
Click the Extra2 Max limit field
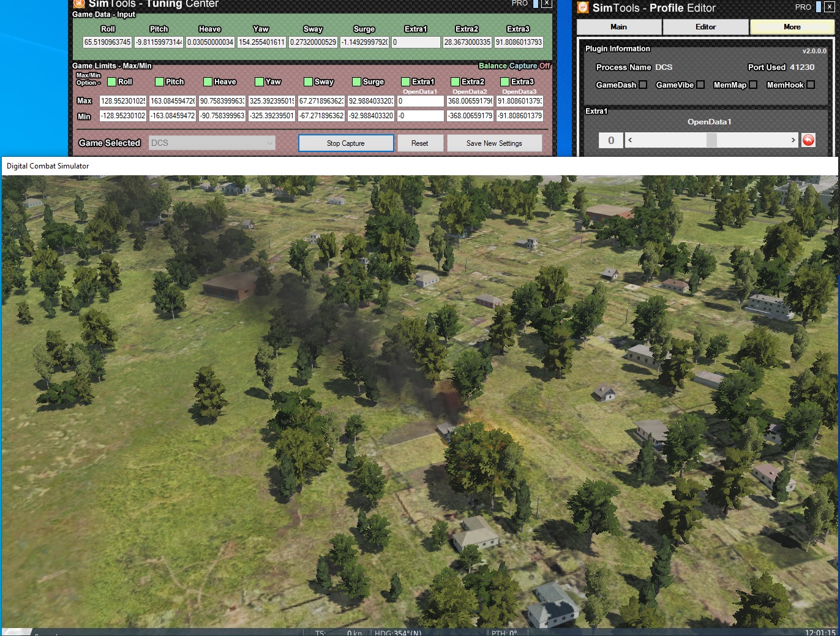(x=470, y=101)
